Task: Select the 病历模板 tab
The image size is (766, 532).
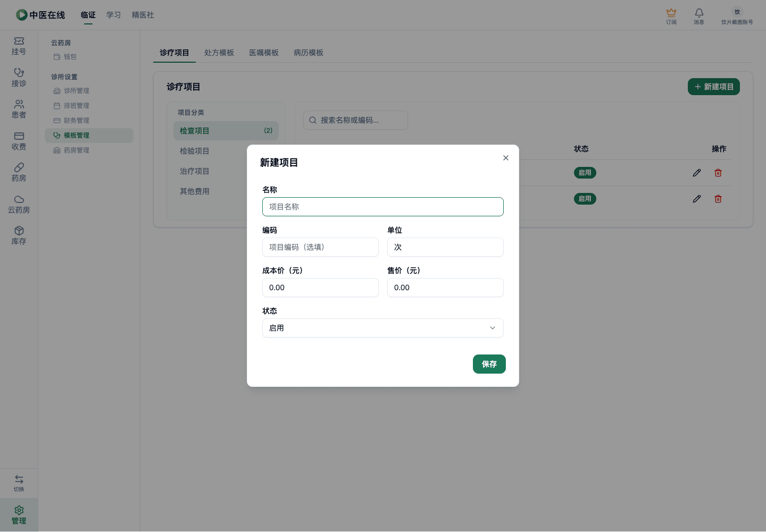Action: tap(309, 53)
